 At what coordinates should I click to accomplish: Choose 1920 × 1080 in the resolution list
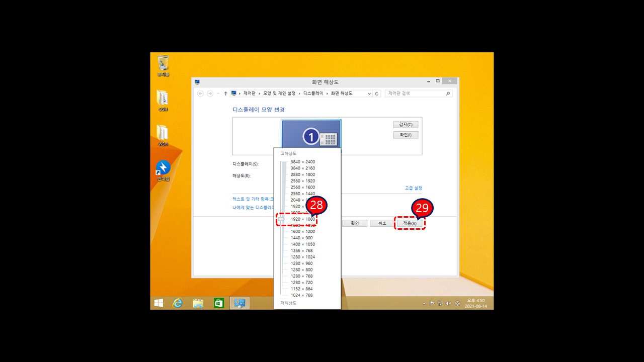(x=303, y=219)
